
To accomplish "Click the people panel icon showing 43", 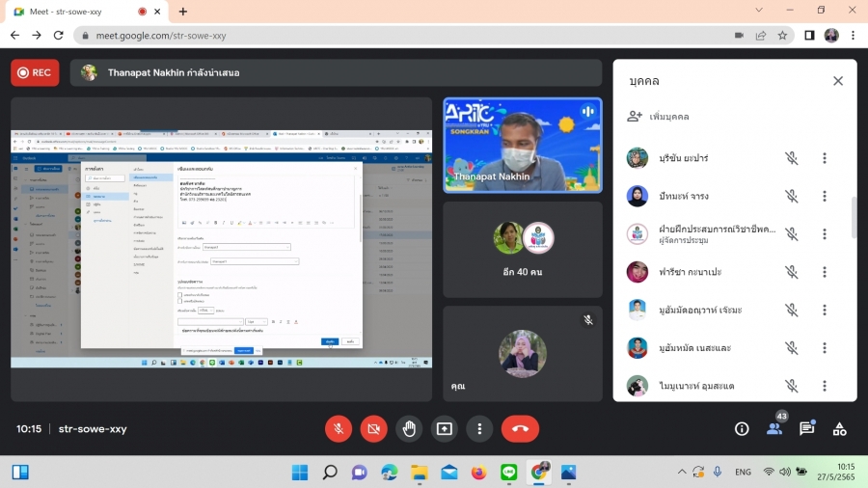I will pyautogui.click(x=774, y=428).
